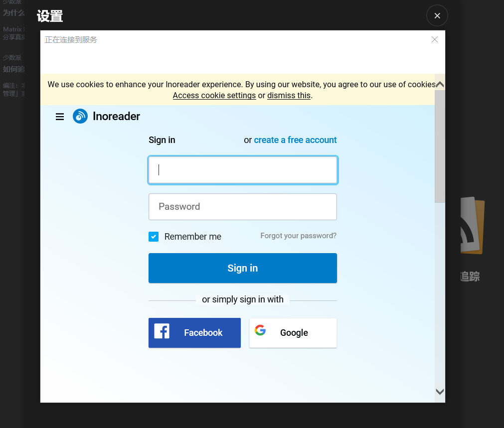Click the 设置 heading

50,16
